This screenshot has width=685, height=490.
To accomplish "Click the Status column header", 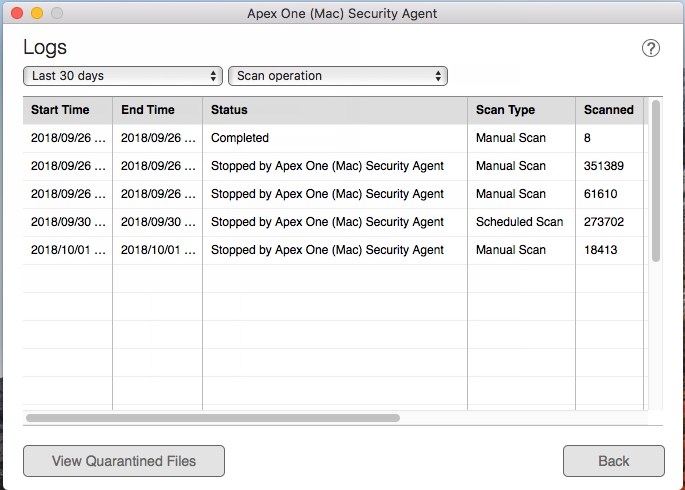I will tap(334, 110).
